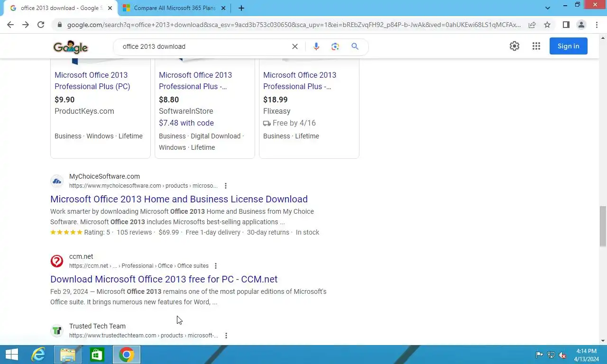Share this page from address bar
This screenshot has height=364, width=607.
click(532, 25)
